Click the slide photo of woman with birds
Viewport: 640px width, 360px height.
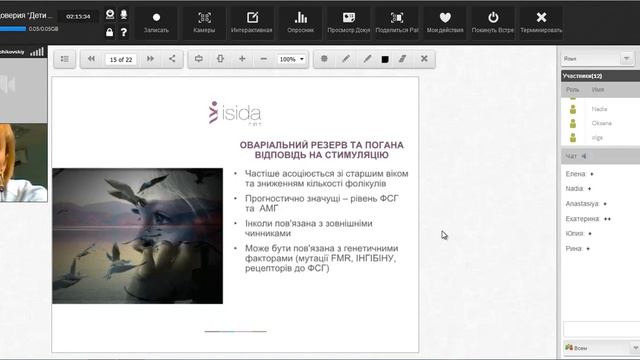pyautogui.click(x=138, y=236)
